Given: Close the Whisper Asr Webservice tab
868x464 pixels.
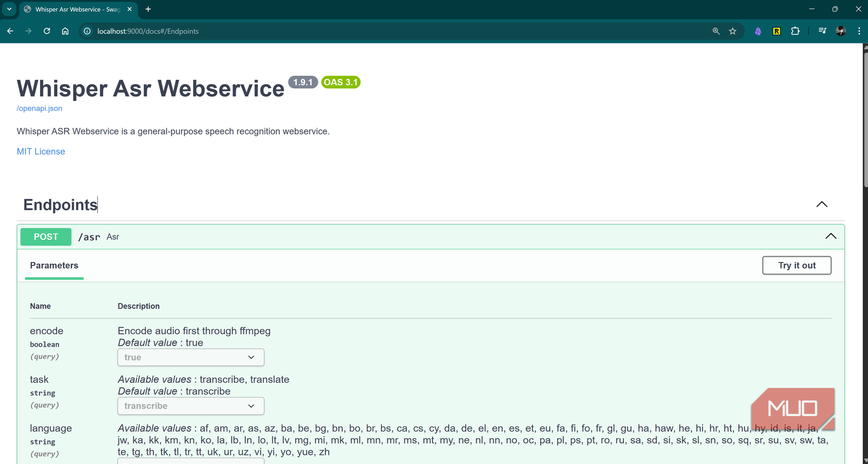Looking at the screenshot, I should [129, 9].
